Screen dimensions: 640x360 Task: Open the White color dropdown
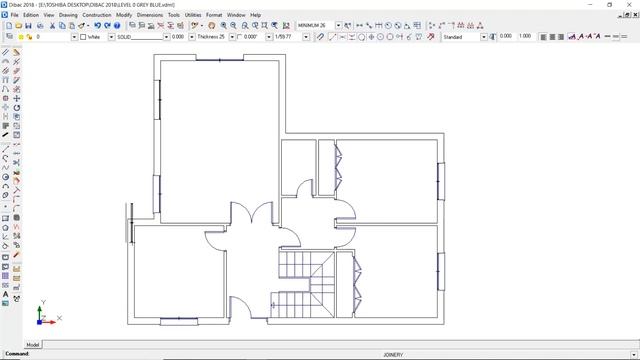[111, 37]
